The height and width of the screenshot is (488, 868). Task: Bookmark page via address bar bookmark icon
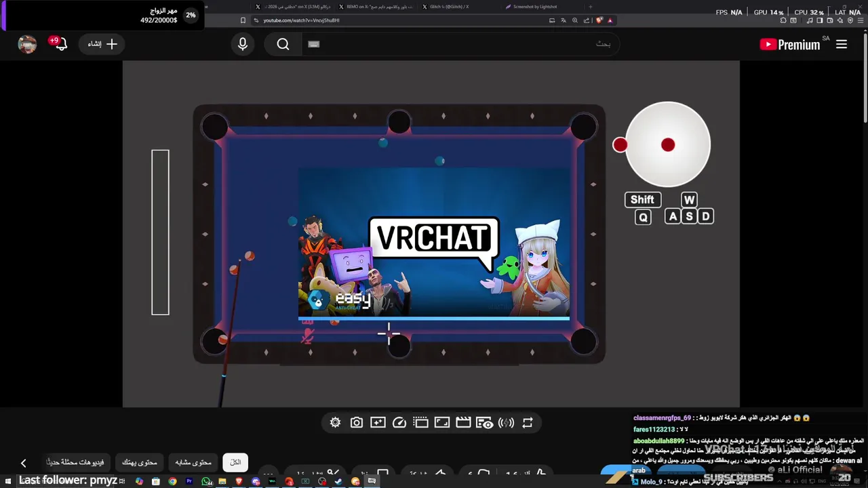coord(243,20)
